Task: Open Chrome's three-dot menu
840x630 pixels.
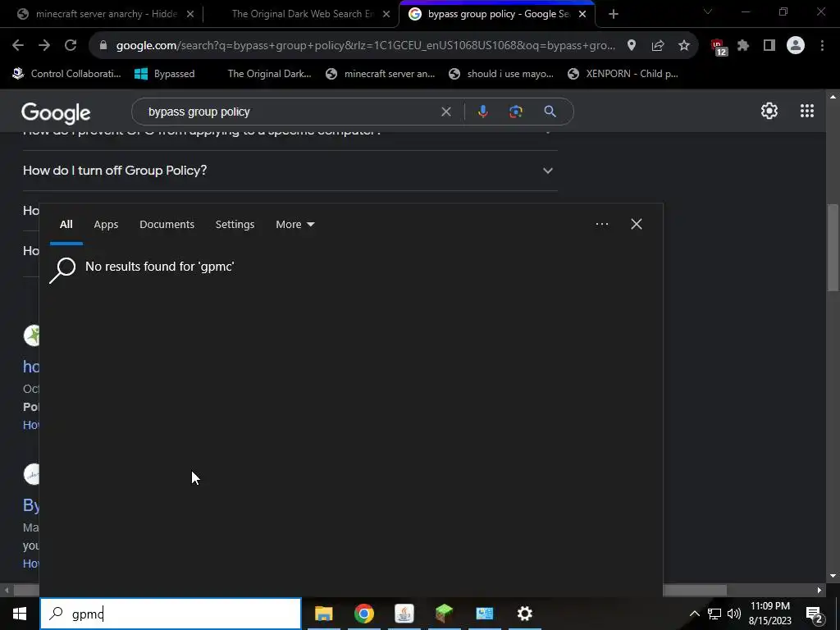Action: click(822, 46)
